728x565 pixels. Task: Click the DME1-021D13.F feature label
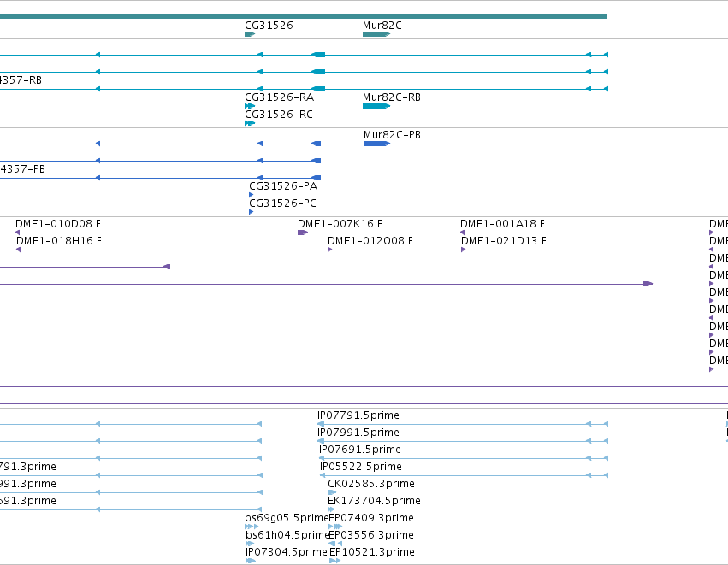click(503, 241)
